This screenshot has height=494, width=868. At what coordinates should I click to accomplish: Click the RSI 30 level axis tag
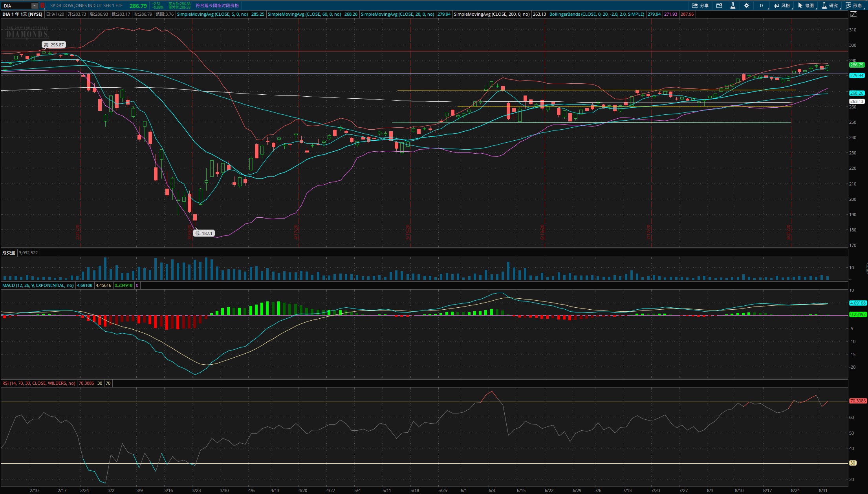tap(853, 463)
